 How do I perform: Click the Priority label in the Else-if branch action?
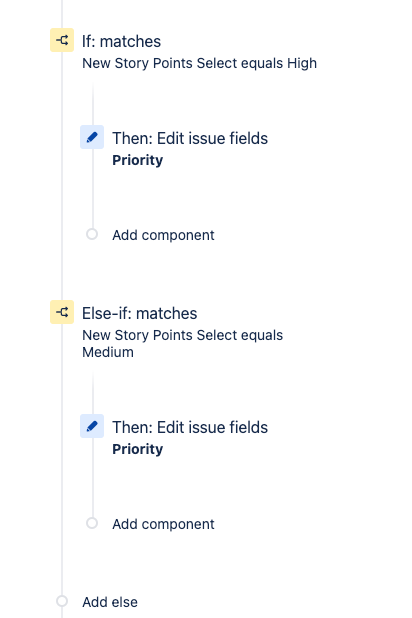pos(138,449)
